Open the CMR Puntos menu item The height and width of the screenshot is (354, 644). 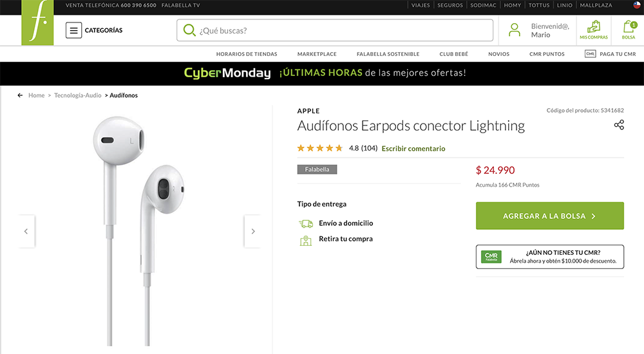[547, 54]
